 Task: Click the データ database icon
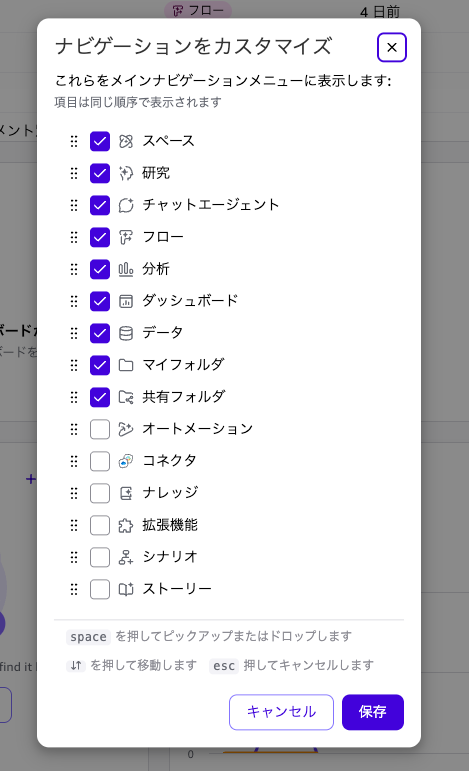click(x=126, y=333)
